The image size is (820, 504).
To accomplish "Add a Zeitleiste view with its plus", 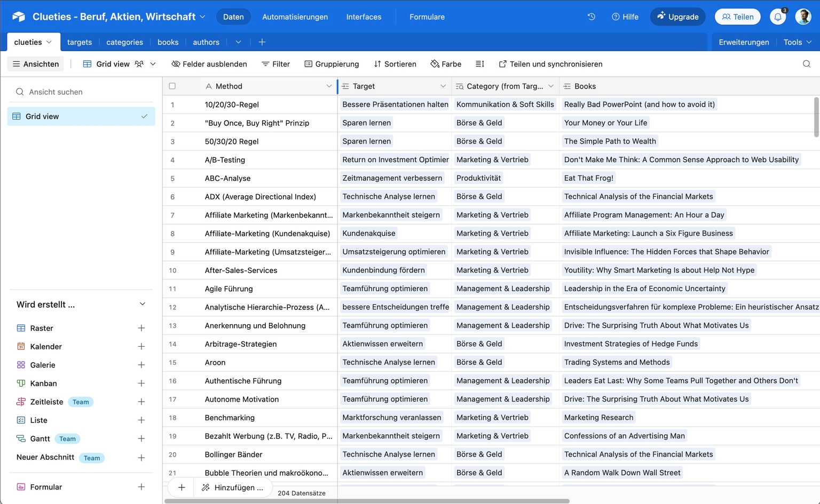I will [x=141, y=402].
